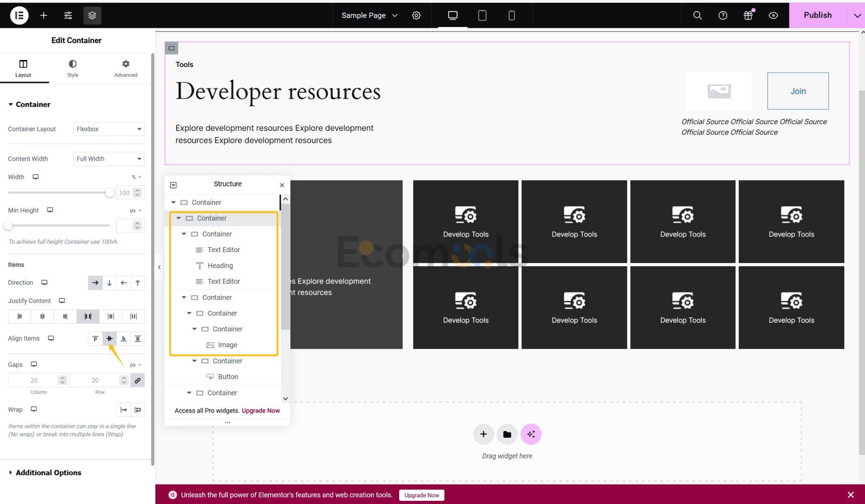The image size is (865, 504).
Task: Select Heading item in Structure tree
Action: pyautogui.click(x=220, y=266)
